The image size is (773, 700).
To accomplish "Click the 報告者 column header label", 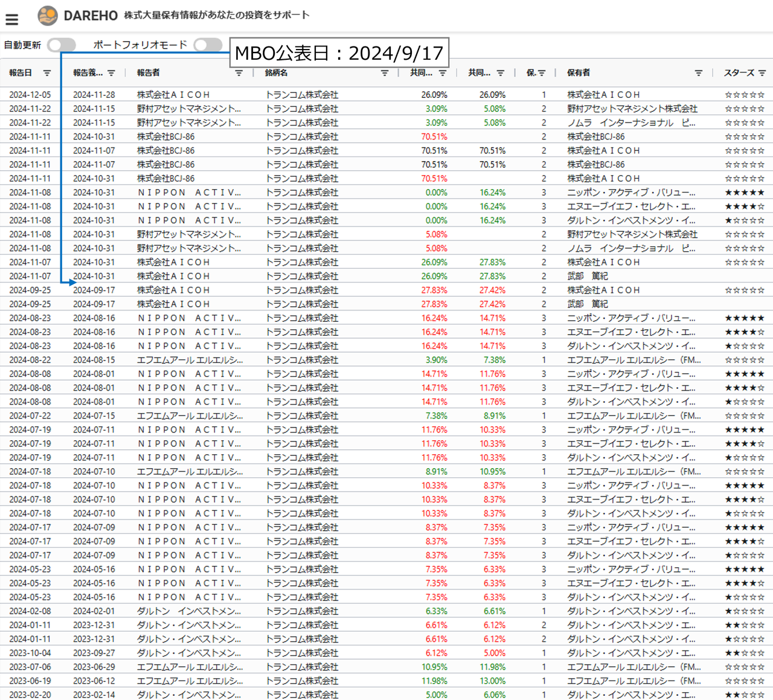I will (149, 73).
